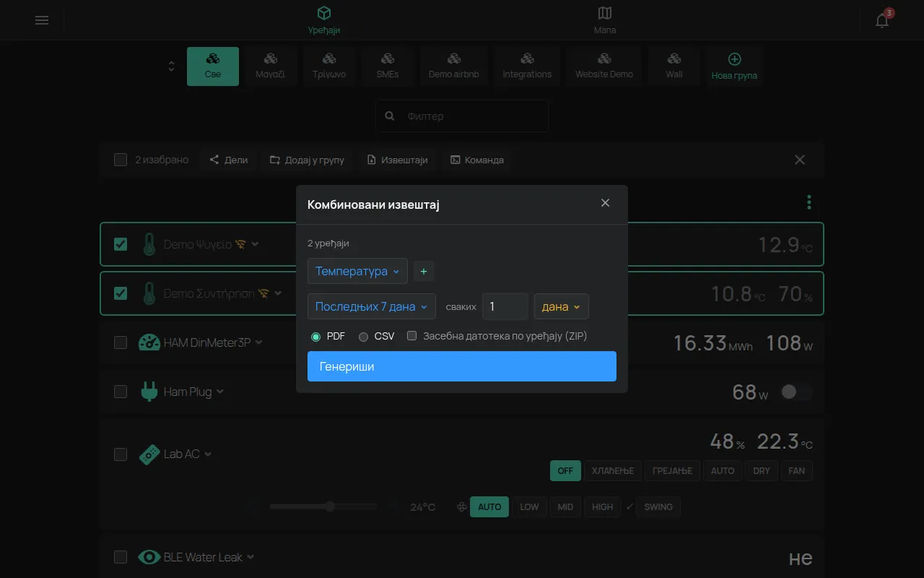924x578 pixels.
Task: Toggle the Ham Plug power switch
Action: [x=796, y=392]
